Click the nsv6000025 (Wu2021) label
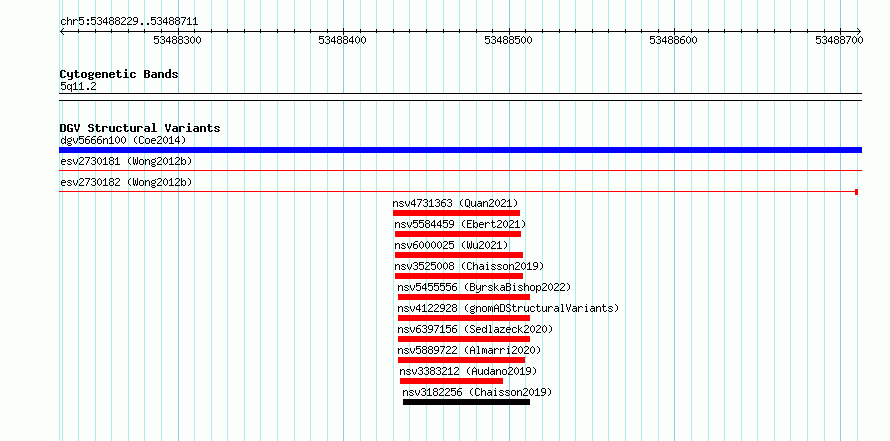 pos(451,245)
